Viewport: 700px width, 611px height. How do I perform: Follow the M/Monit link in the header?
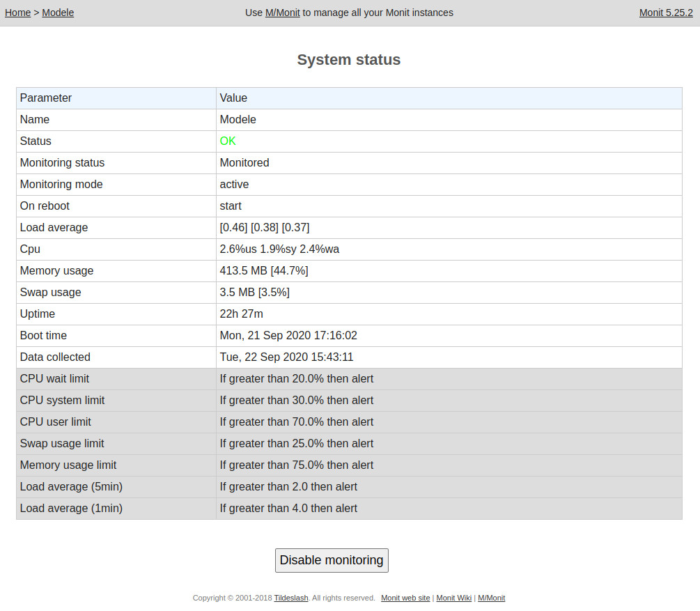[282, 13]
